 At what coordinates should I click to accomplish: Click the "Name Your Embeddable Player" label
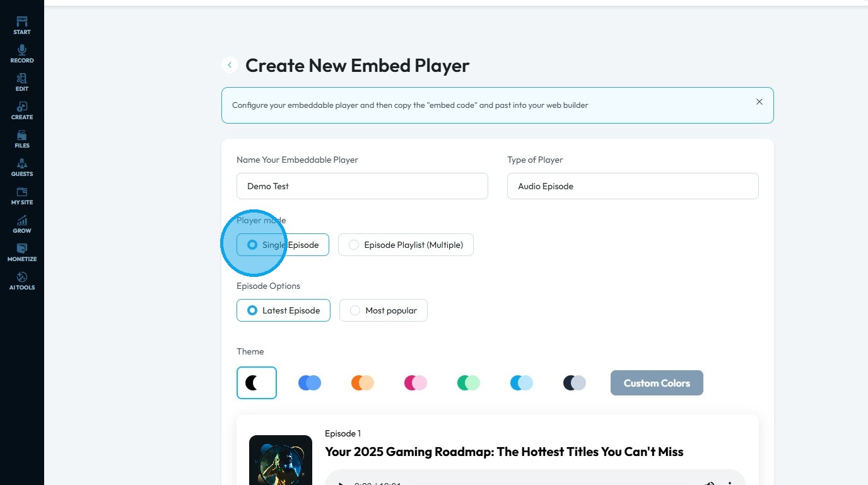coord(297,160)
